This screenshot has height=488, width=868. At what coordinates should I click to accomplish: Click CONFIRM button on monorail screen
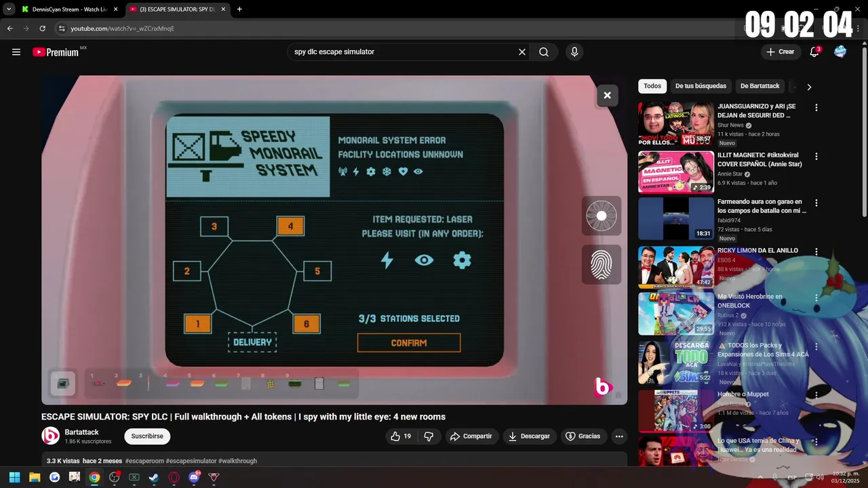click(x=409, y=343)
